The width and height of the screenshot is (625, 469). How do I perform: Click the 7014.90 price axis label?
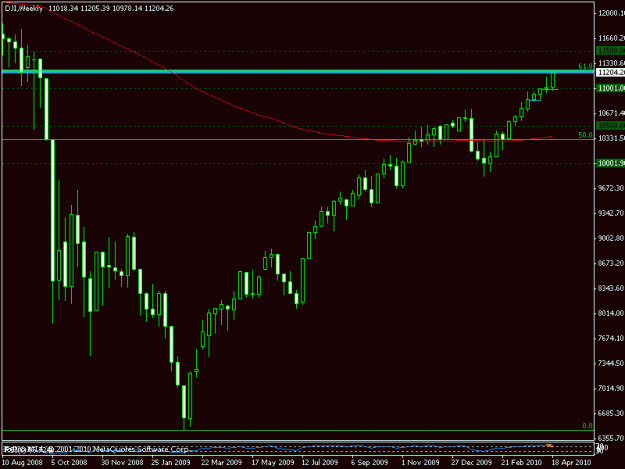point(611,388)
